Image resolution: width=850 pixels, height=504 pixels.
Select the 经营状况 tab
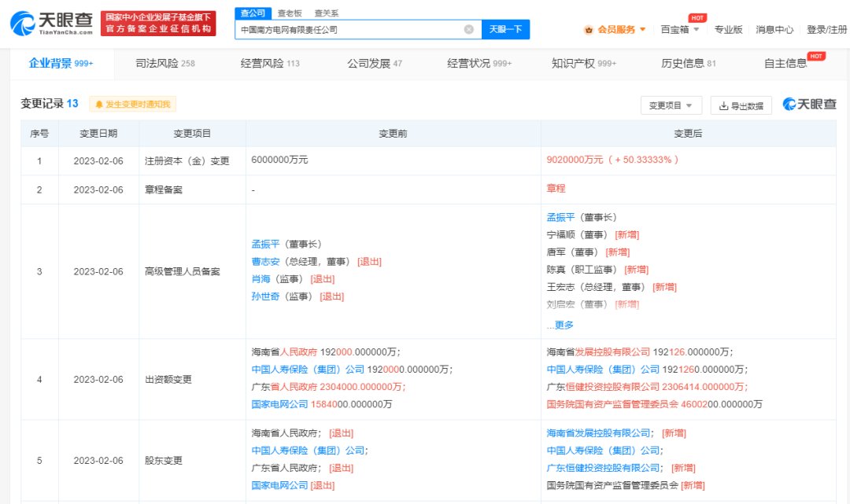(479, 64)
